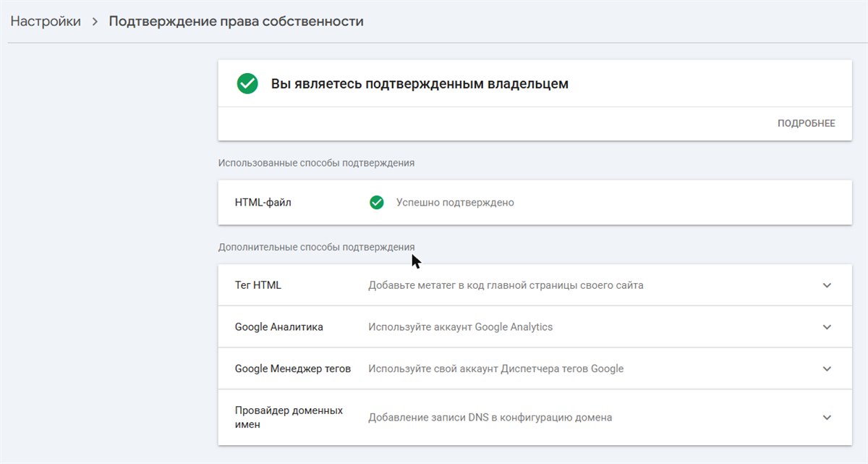Click text Используйте аккаунт Google Analytics
The image size is (868, 464).
[460, 327]
